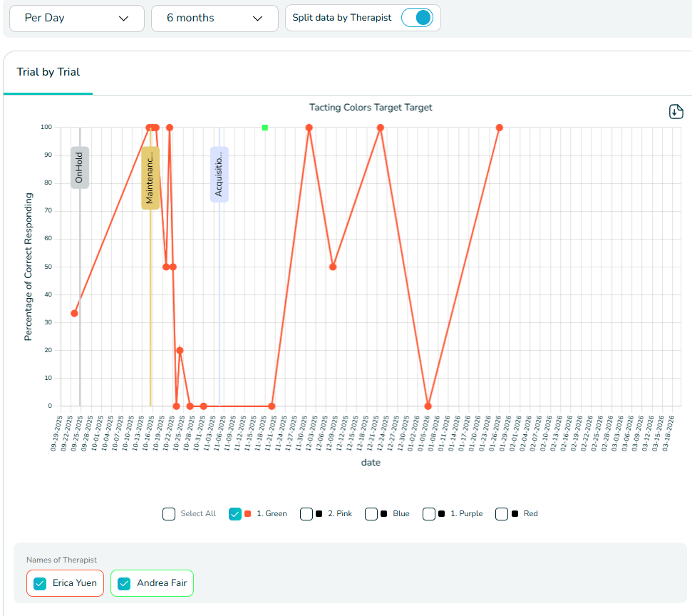This screenshot has height=616, width=692.
Task: Enable the Blue target checkbox
Action: [x=371, y=514]
